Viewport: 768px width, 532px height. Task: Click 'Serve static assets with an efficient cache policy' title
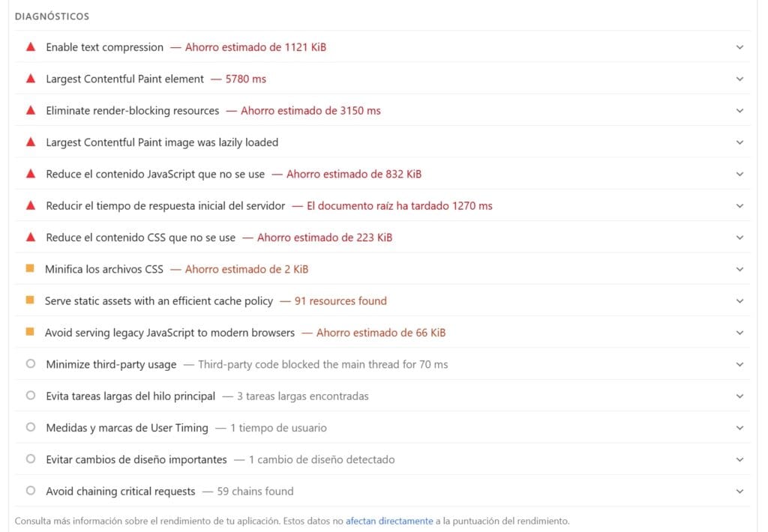(158, 301)
